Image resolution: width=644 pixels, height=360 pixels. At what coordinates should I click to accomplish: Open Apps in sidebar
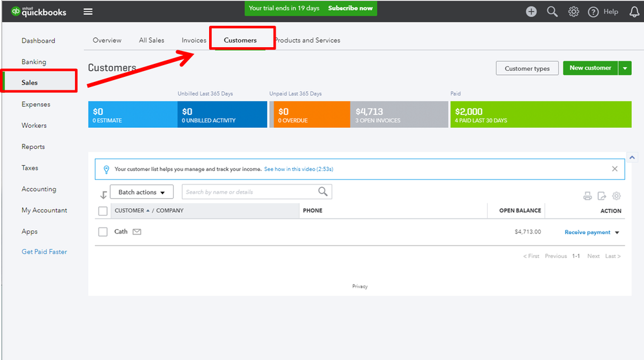[x=30, y=232]
